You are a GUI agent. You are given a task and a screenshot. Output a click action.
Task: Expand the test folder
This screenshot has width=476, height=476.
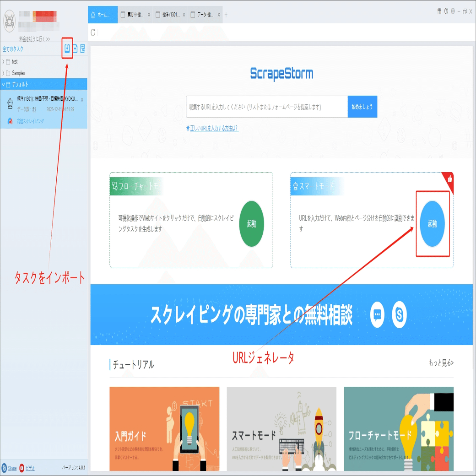[x=3, y=62]
